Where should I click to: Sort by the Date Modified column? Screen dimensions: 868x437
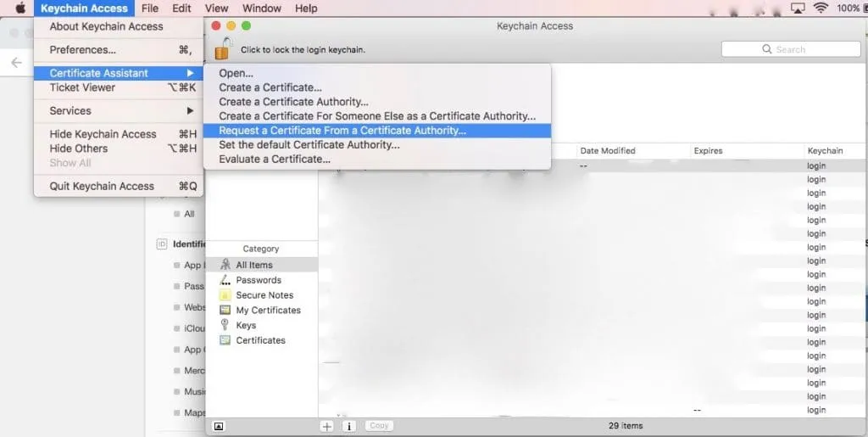[x=632, y=151]
